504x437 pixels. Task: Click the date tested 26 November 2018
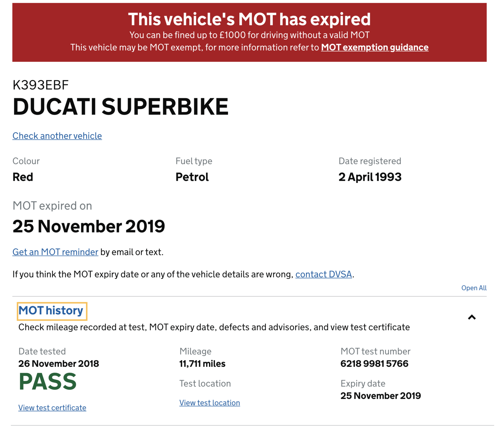(59, 364)
